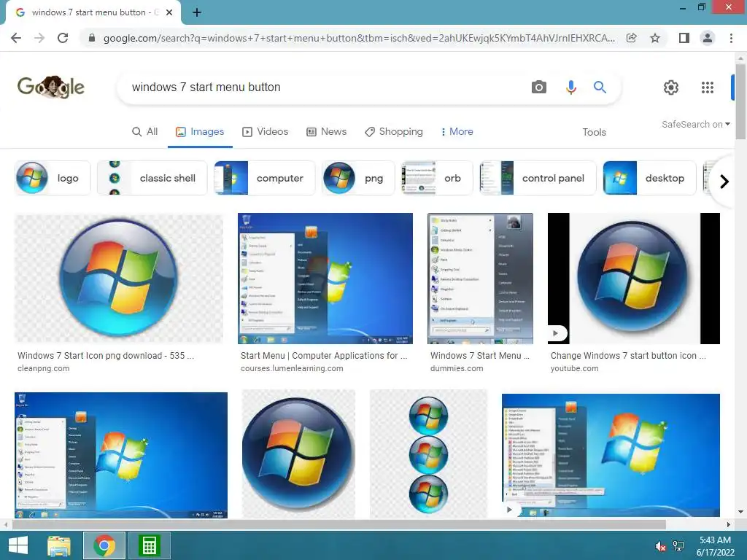Click the dummies.com source text
Image resolution: width=747 pixels, height=560 pixels.
pyautogui.click(x=457, y=368)
